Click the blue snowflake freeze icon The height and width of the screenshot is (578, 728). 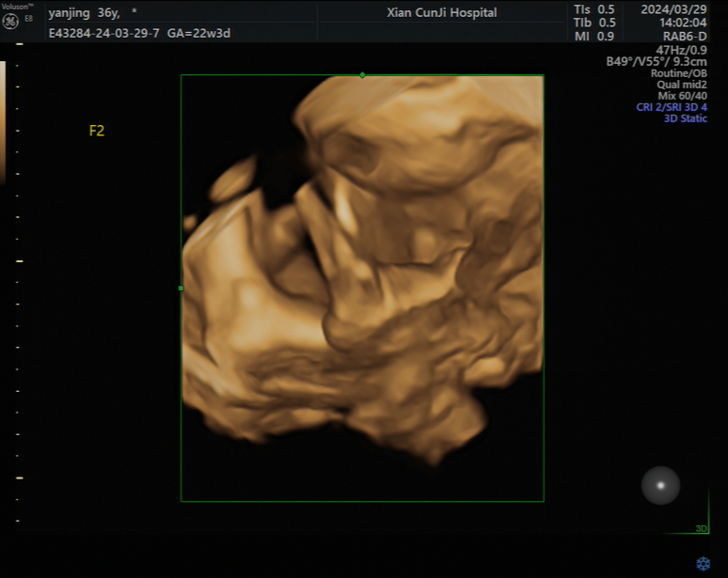[703, 563]
